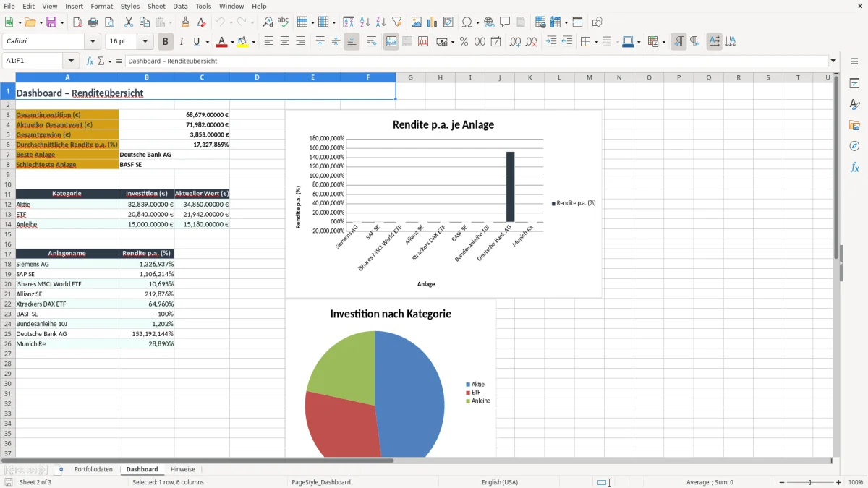The image size is (868, 488).
Task: Expand the Name Box dropdown arrow
Action: tap(71, 61)
